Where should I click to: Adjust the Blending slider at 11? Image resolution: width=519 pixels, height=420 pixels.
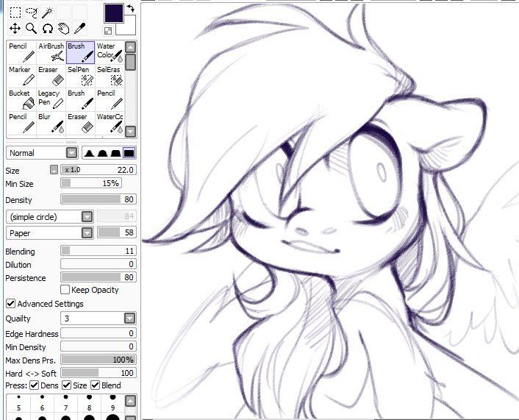click(x=99, y=251)
